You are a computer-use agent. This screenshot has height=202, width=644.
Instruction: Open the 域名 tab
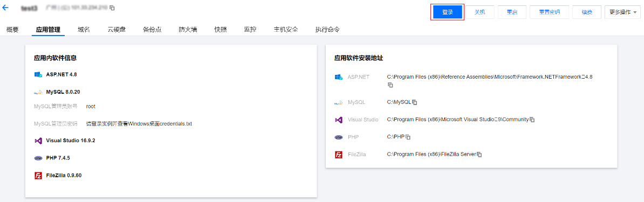pyautogui.click(x=84, y=30)
